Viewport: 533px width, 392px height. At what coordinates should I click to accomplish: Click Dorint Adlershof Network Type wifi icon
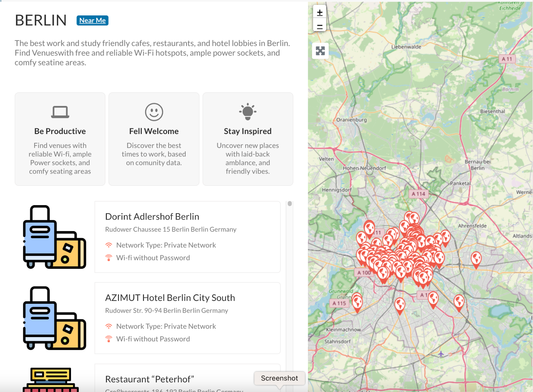[x=109, y=245]
